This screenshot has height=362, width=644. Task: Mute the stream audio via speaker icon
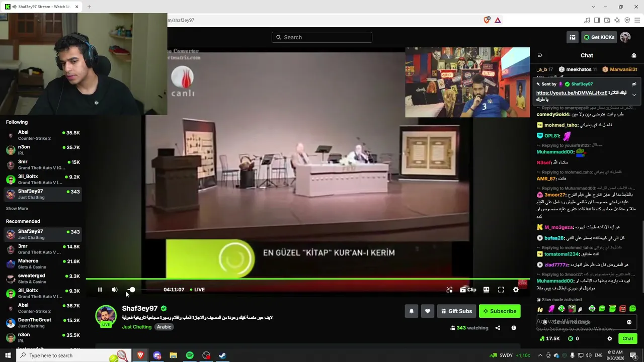pyautogui.click(x=115, y=290)
